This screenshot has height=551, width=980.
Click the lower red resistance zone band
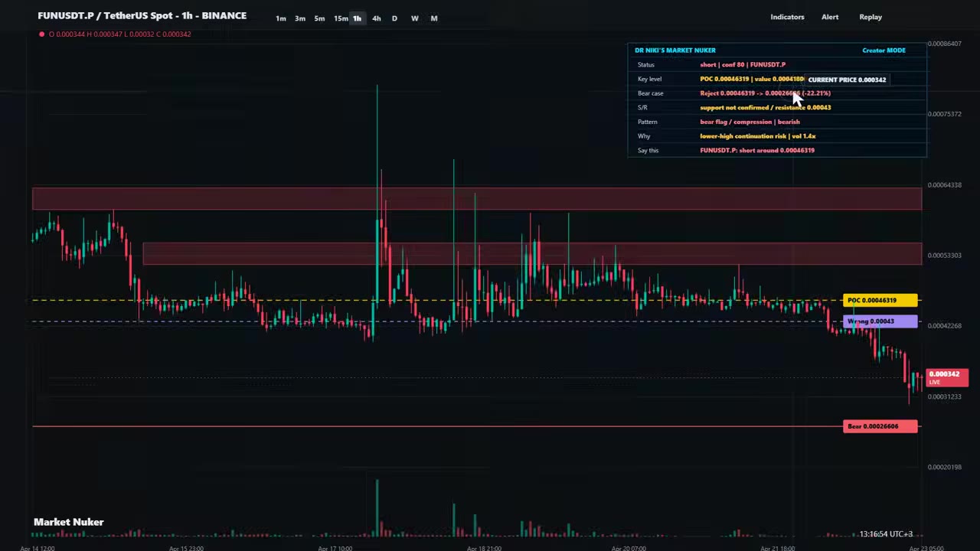[532, 254]
